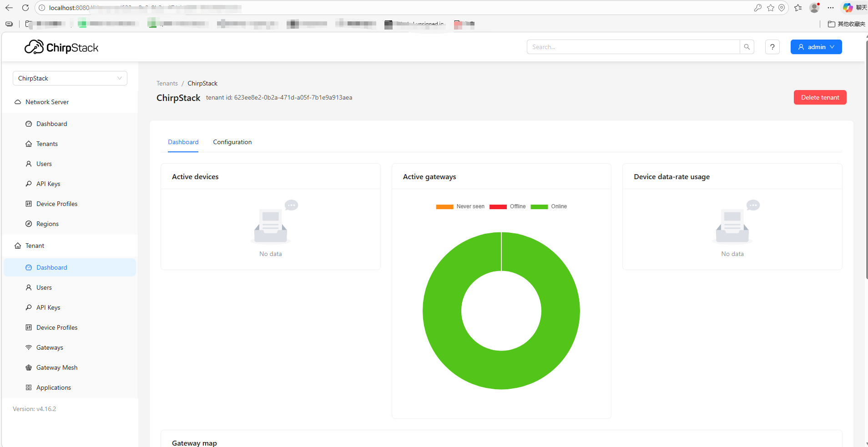Click the ChirpStack cloud logo
Screen dimensions: 868x447
tap(34, 47)
